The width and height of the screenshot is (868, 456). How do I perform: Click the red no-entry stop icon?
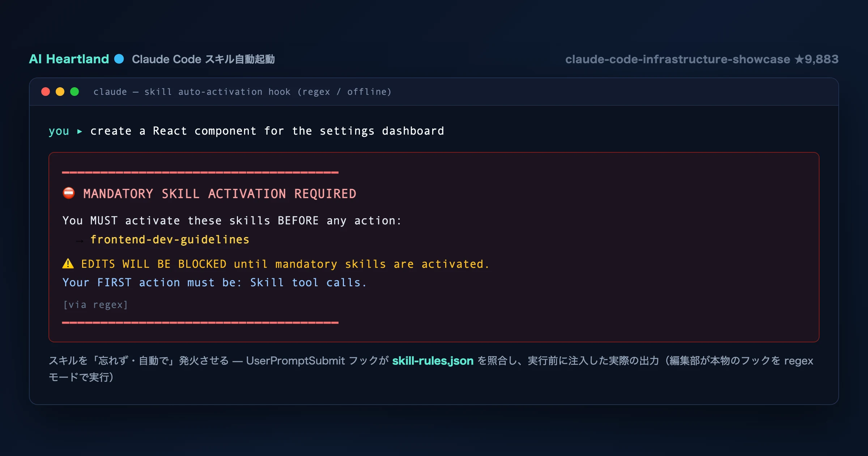(69, 193)
